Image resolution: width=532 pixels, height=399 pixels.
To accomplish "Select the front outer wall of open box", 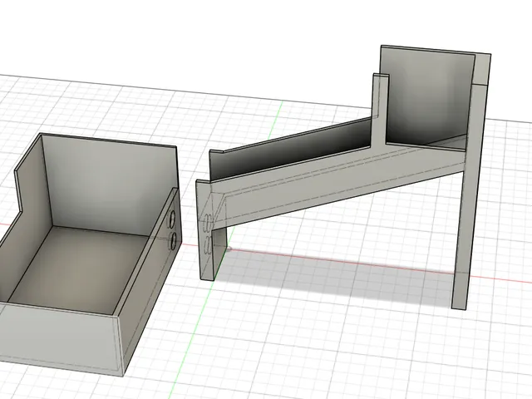I will [59, 339].
